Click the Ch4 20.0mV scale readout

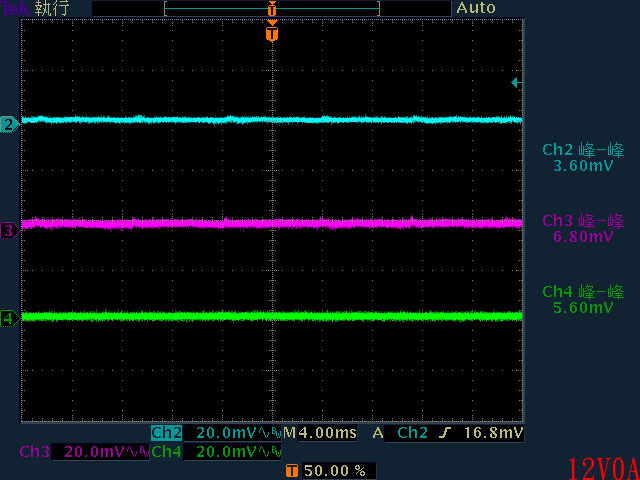233,452
